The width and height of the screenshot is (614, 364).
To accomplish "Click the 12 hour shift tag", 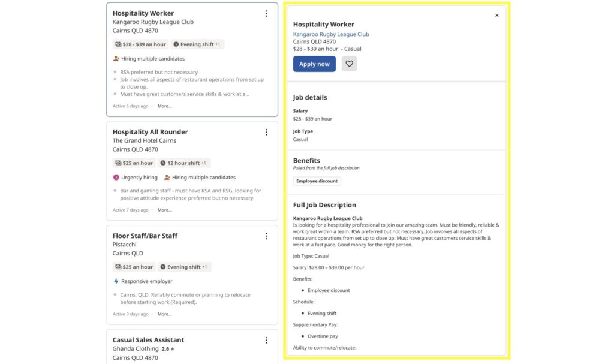I will 183,163.
